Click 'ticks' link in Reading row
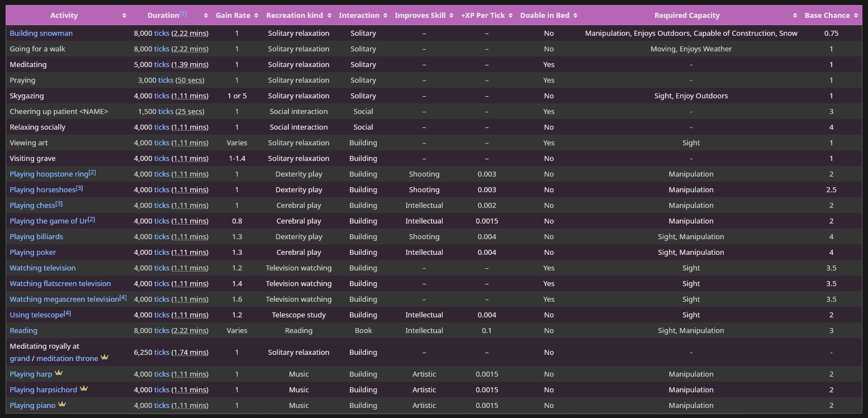Screen dimensions: 868x418 coord(162,331)
